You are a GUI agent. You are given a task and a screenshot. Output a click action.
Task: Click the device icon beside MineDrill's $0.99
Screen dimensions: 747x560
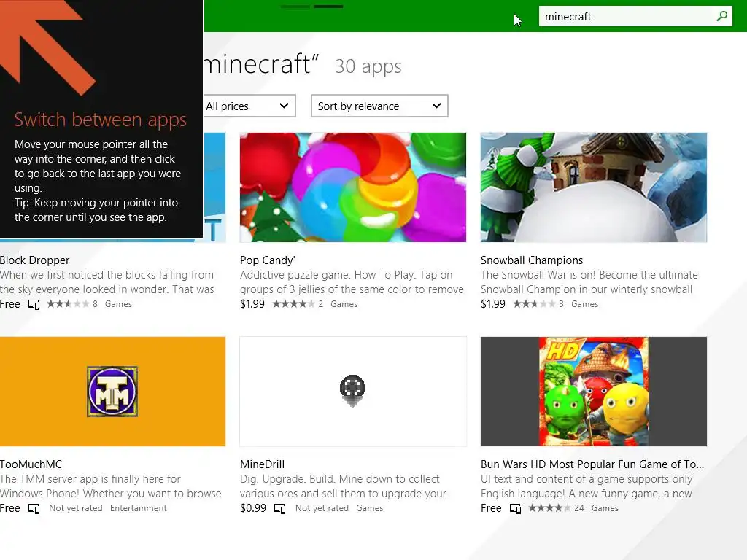point(279,508)
